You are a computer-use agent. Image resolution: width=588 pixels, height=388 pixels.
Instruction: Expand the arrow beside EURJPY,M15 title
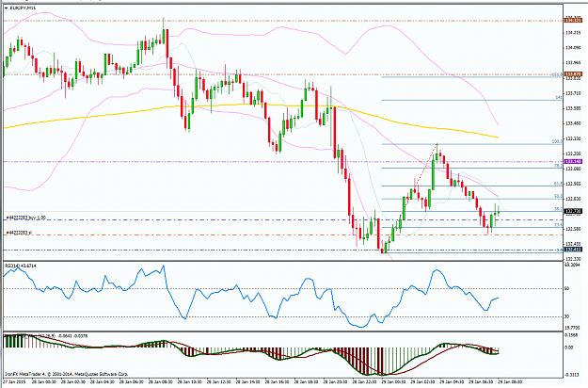click(x=7, y=8)
